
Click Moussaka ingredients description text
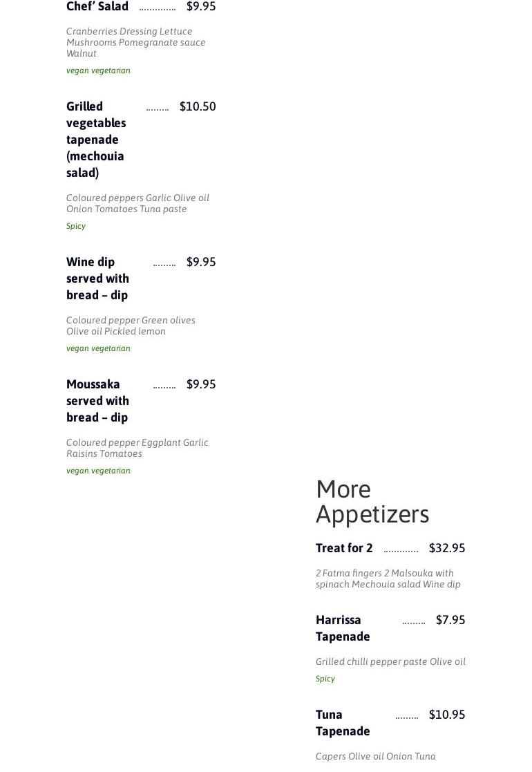137,448
